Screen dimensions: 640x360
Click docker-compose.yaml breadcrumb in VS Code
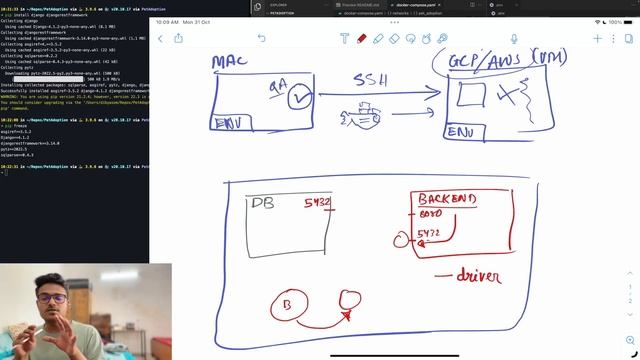tap(360, 13)
